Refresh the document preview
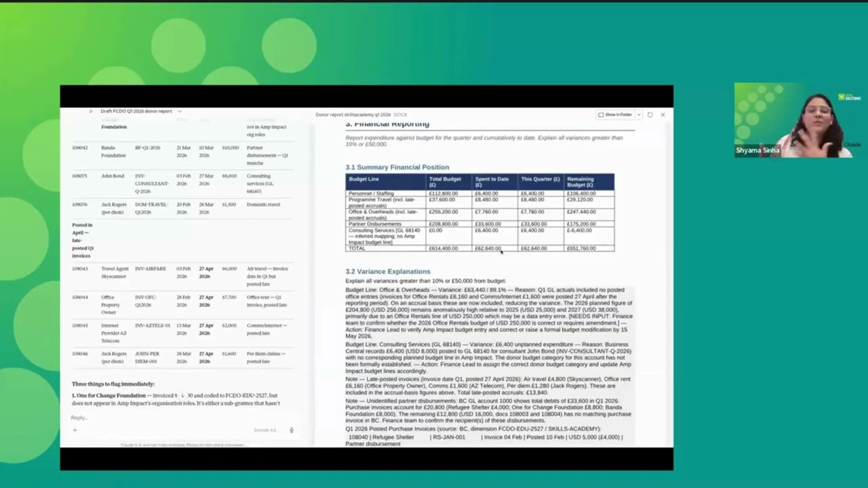The height and width of the screenshot is (488, 868). 650,115
